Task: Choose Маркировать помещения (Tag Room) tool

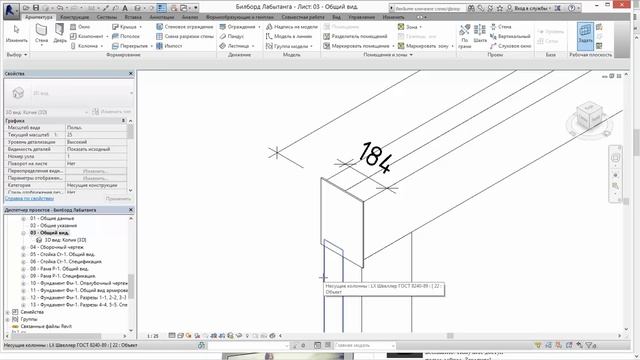Action: coord(356,46)
